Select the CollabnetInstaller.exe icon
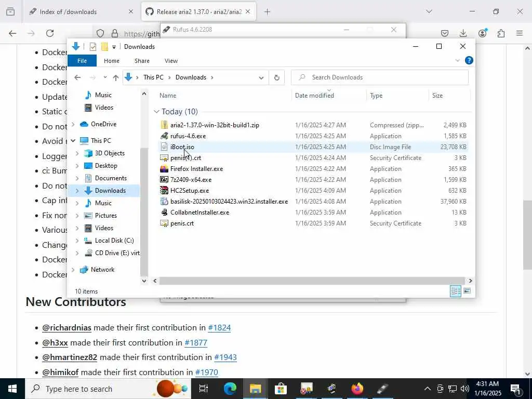 [164, 212]
